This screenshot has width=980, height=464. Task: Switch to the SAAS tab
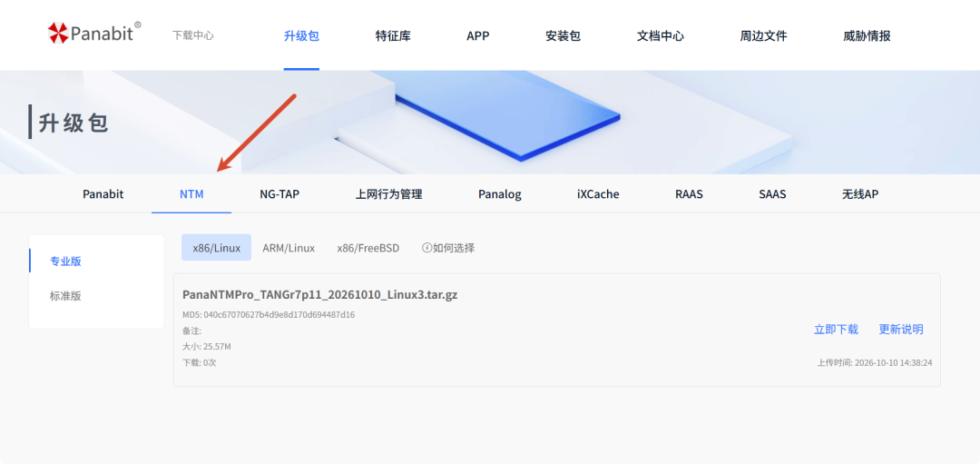[772, 194]
